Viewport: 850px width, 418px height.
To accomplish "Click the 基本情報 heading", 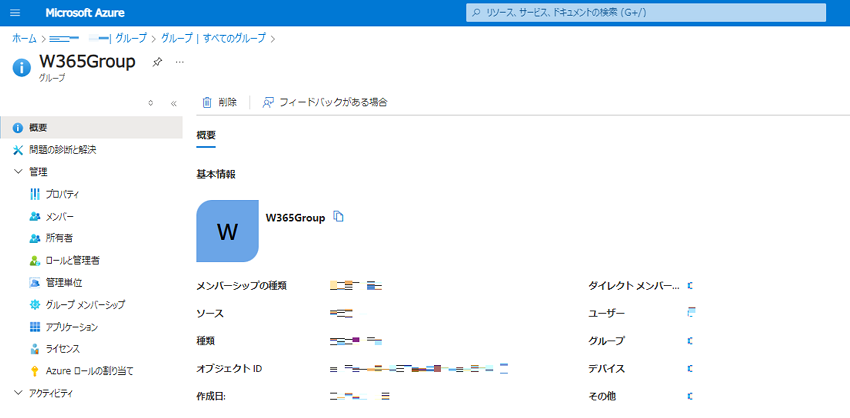I will pos(216,175).
